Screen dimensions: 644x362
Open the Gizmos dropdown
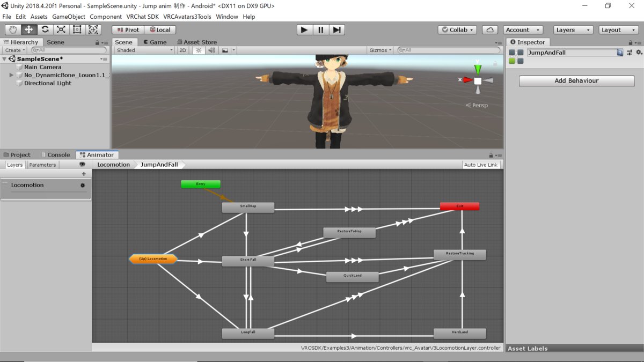point(380,50)
